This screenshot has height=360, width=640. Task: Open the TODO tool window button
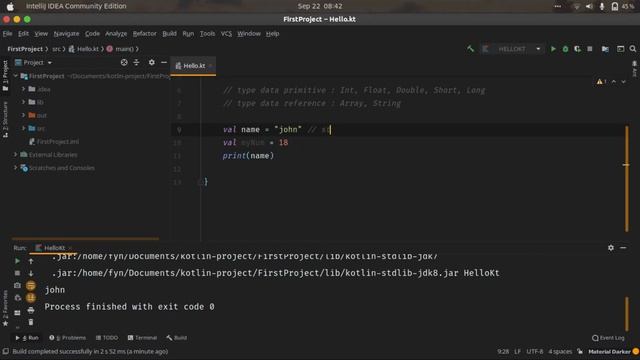click(107, 338)
